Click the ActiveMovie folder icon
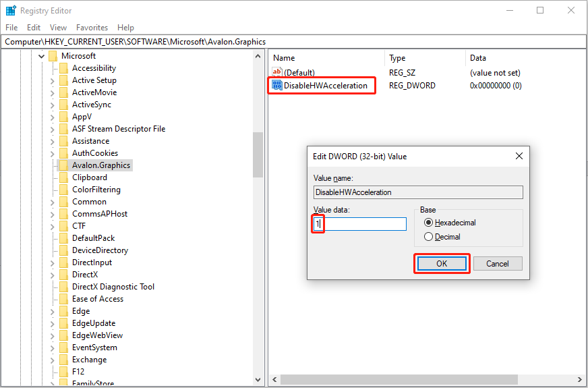 tap(64, 92)
